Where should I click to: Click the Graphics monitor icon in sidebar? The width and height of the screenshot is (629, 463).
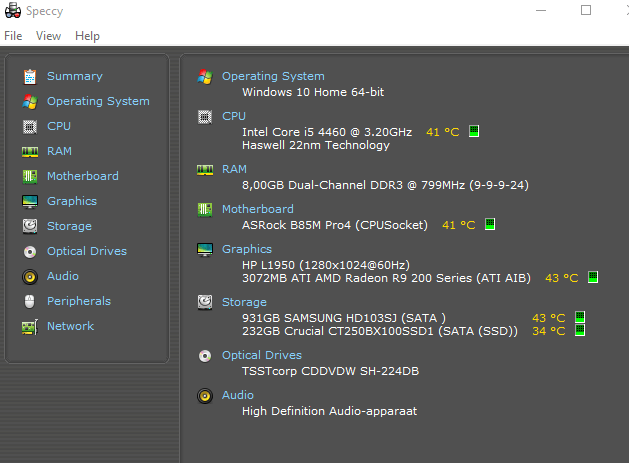point(29,201)
